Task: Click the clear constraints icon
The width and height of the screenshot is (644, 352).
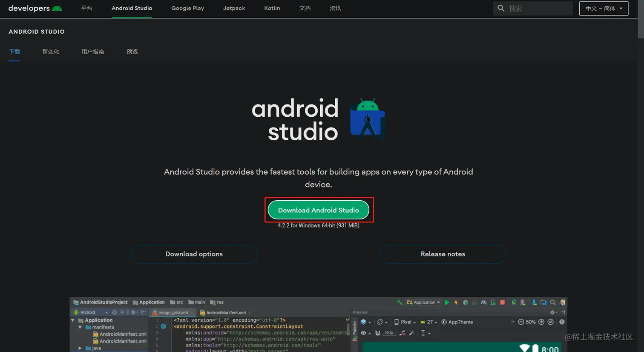Action: tap(402, 333)
